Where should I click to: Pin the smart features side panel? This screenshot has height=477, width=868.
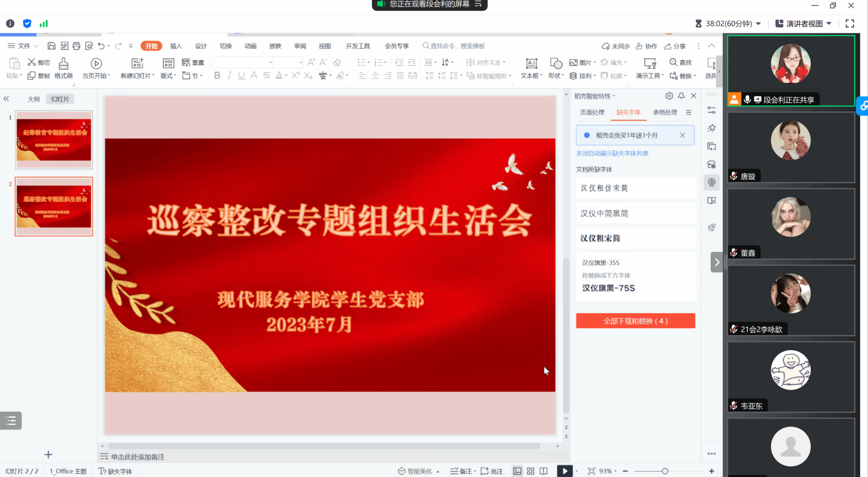[x=681, y=96]
